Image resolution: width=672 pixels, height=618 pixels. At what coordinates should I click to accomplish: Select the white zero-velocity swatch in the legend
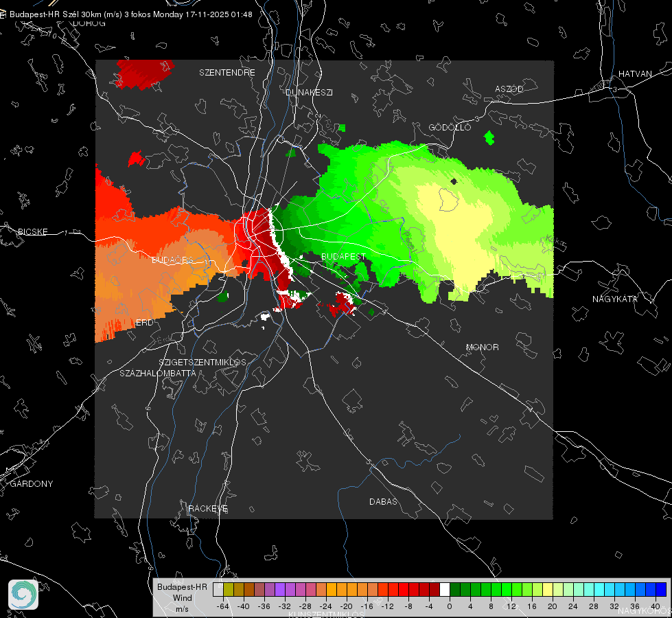click(x=445, y=590)
